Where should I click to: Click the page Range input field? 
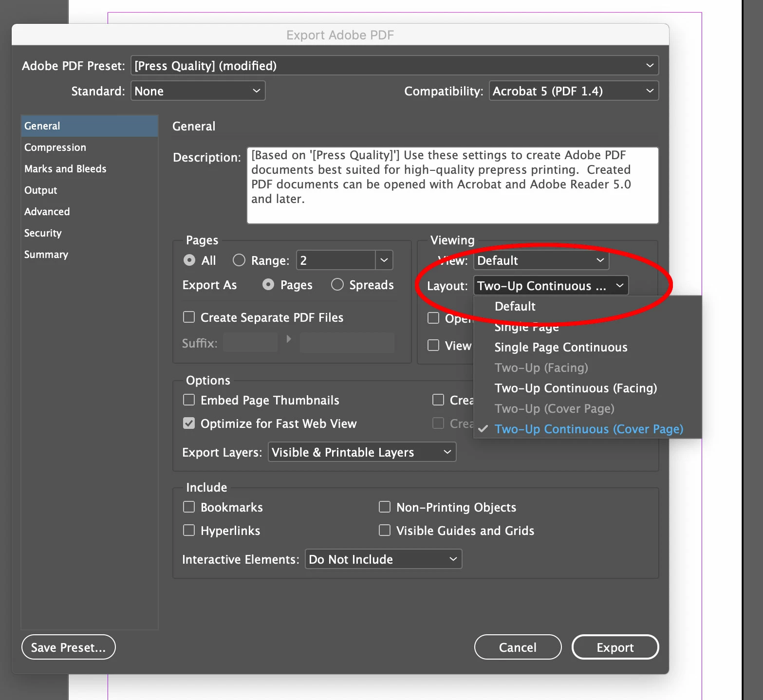336,260
